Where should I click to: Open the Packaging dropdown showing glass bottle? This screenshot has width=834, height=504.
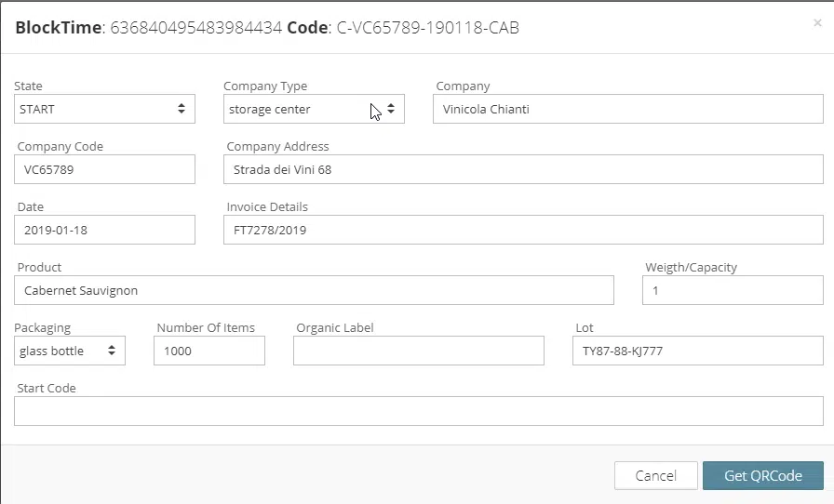(70, 351)
